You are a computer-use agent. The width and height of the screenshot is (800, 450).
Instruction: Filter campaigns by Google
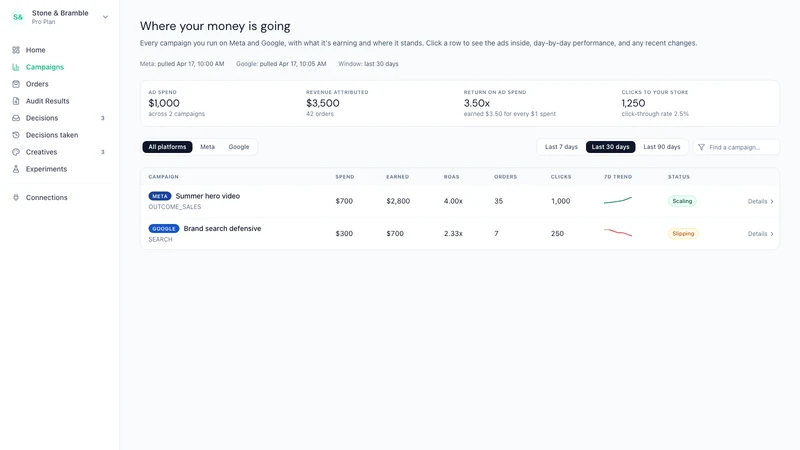[x=239, y=147]
